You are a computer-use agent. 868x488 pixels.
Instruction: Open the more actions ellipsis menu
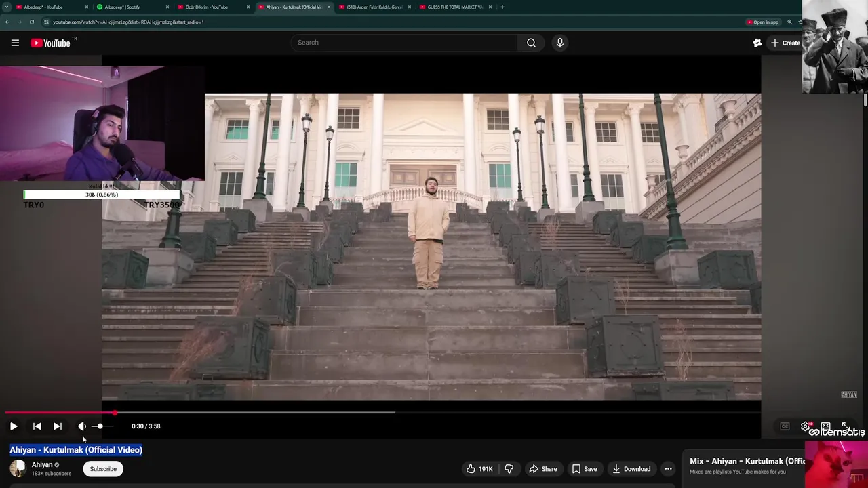(x=668, y=469)
